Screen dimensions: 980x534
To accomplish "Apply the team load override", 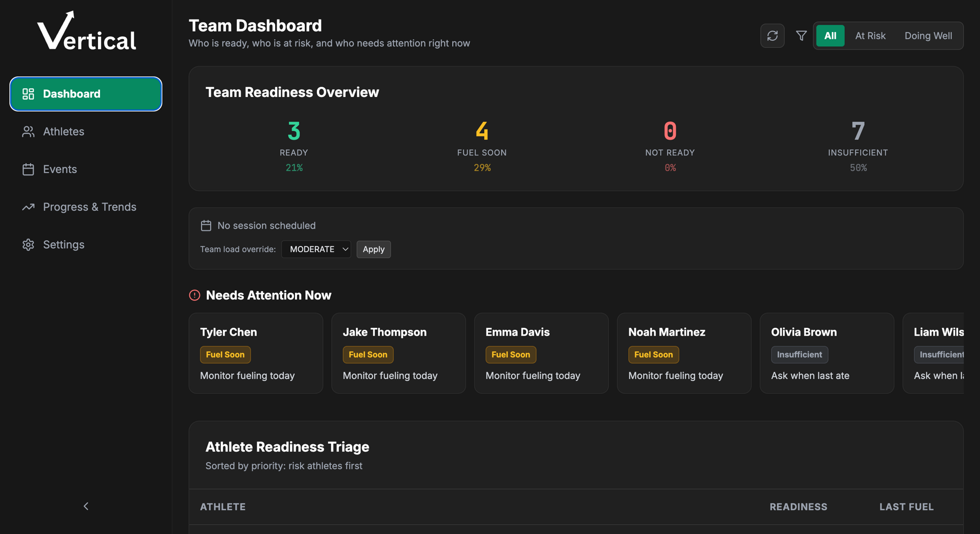I will [374, 249].
